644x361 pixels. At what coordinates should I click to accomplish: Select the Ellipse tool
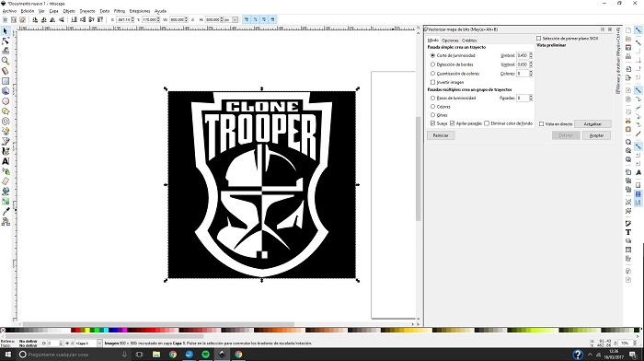tap(6, 101)
